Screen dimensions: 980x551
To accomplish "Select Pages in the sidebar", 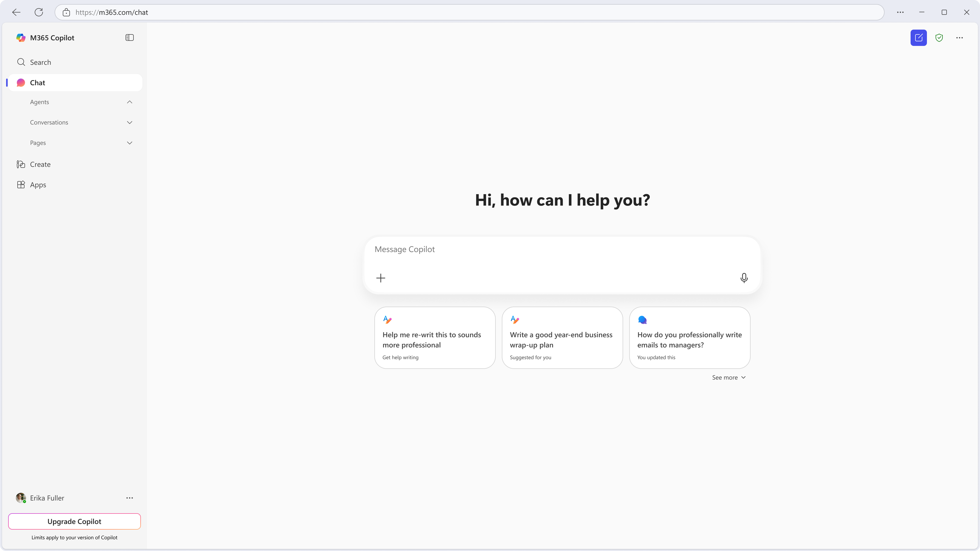I will [38, 143].
